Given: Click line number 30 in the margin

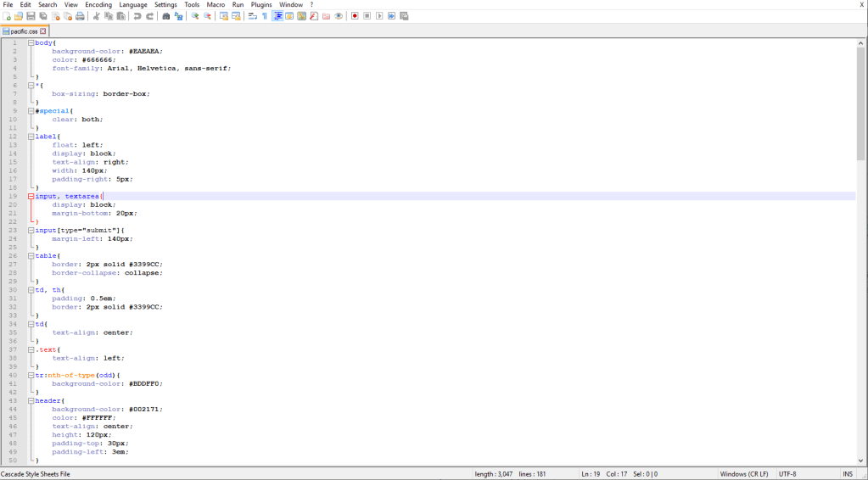Looking at the screenshot, I should click(14, 290).
